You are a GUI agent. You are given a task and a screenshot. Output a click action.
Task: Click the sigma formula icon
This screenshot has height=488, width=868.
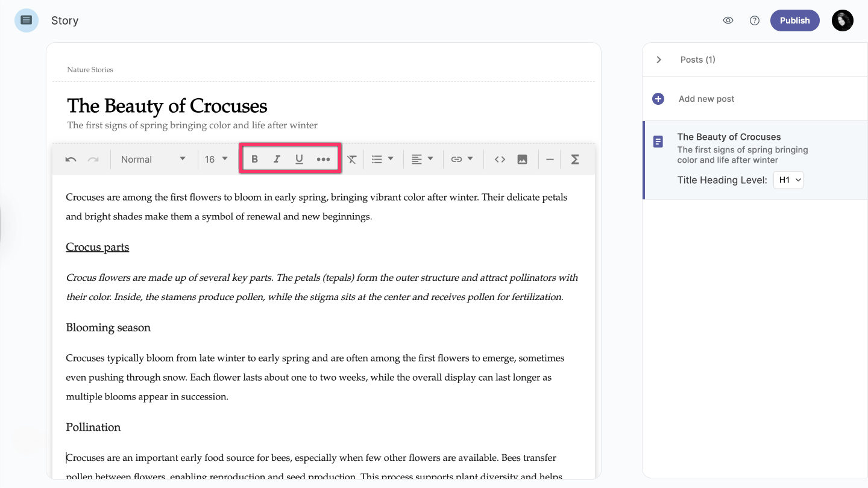click(x=575, y=160)
